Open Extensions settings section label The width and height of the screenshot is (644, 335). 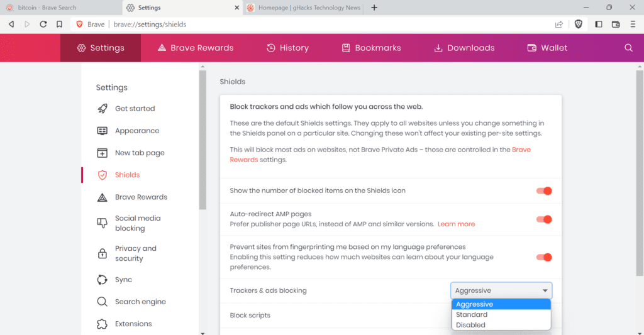pyautogui.click(x=133, y=324)
